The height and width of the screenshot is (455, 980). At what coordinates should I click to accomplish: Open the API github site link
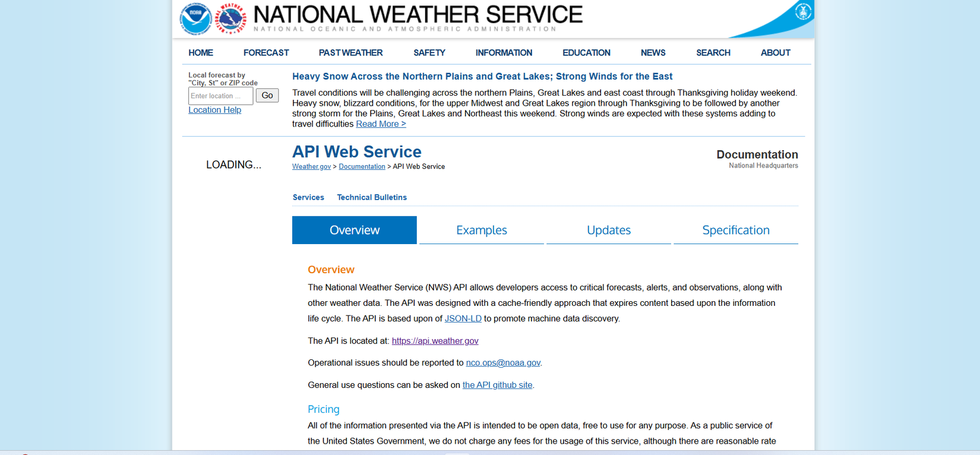tap(497, 385)
